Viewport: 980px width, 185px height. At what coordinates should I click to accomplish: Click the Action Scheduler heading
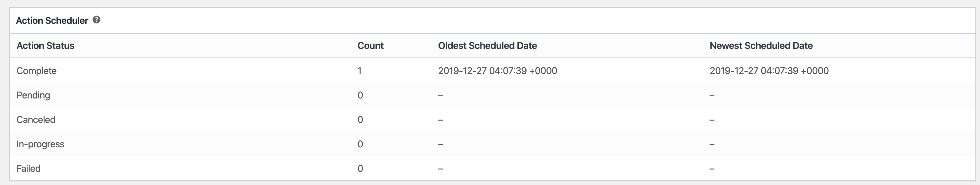pos(52,20)
